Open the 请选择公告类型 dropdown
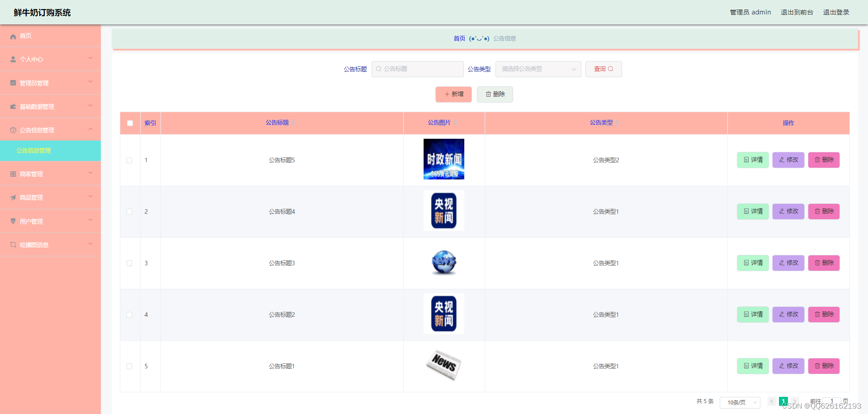 coord(538,69)
